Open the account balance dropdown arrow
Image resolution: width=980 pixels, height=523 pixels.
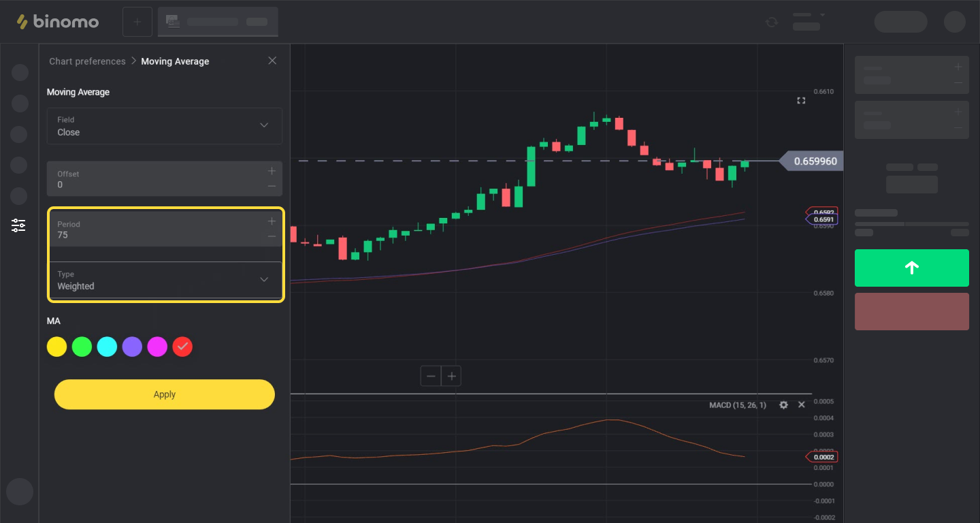pyautogui.click(x=822, y=15)
